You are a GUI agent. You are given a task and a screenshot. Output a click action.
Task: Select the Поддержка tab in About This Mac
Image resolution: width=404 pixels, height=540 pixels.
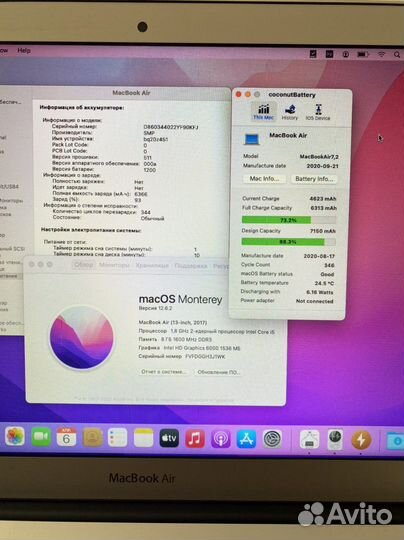pos(191,266)
